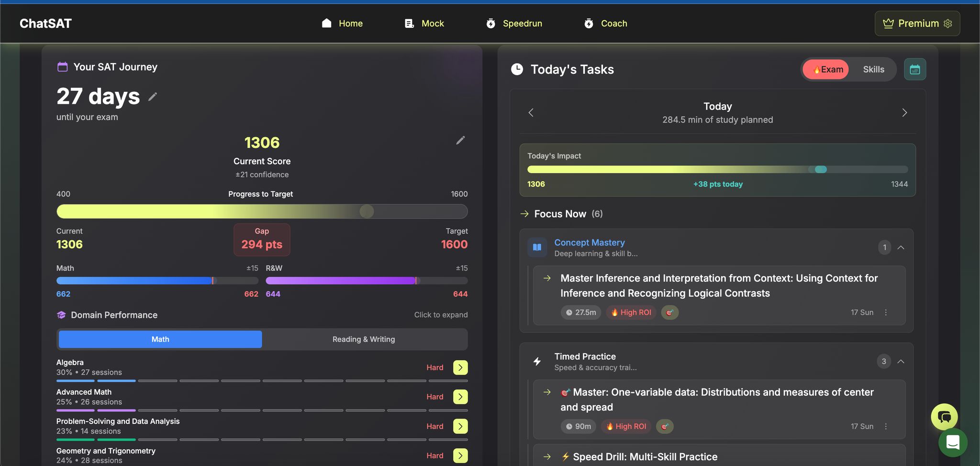Open options menu for Concept Mastery task

point(886,312)
